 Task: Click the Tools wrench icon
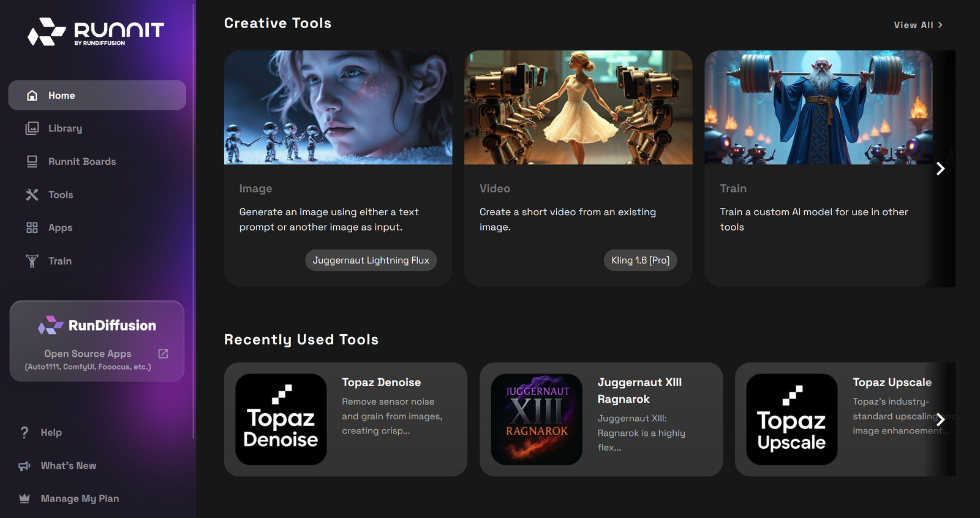coord(32,194)
